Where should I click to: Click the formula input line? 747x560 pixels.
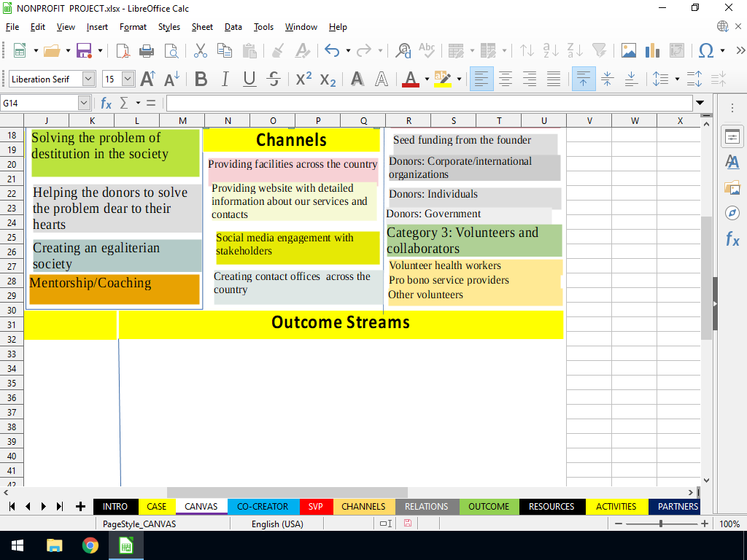coord(429,103)
